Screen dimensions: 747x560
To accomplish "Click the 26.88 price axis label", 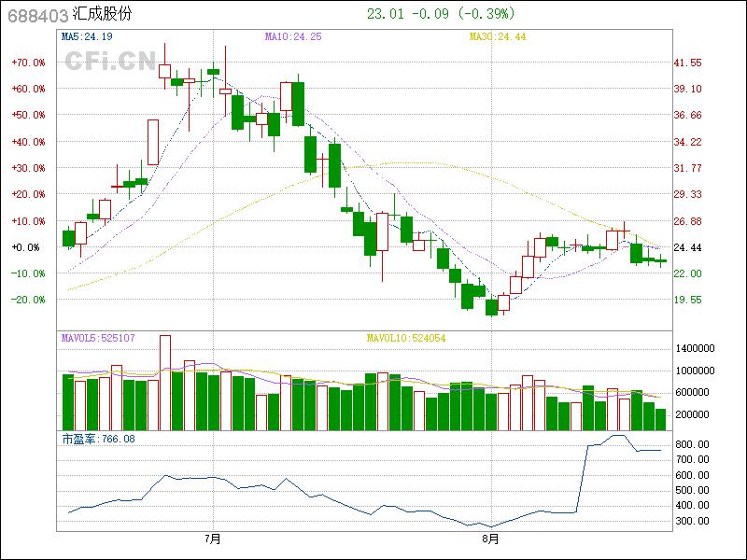I will [x=687, y=221].
